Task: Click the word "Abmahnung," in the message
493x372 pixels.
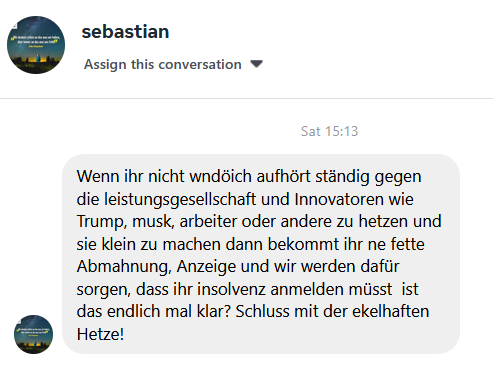Action: pyautogui.click(x=124, y=267)
